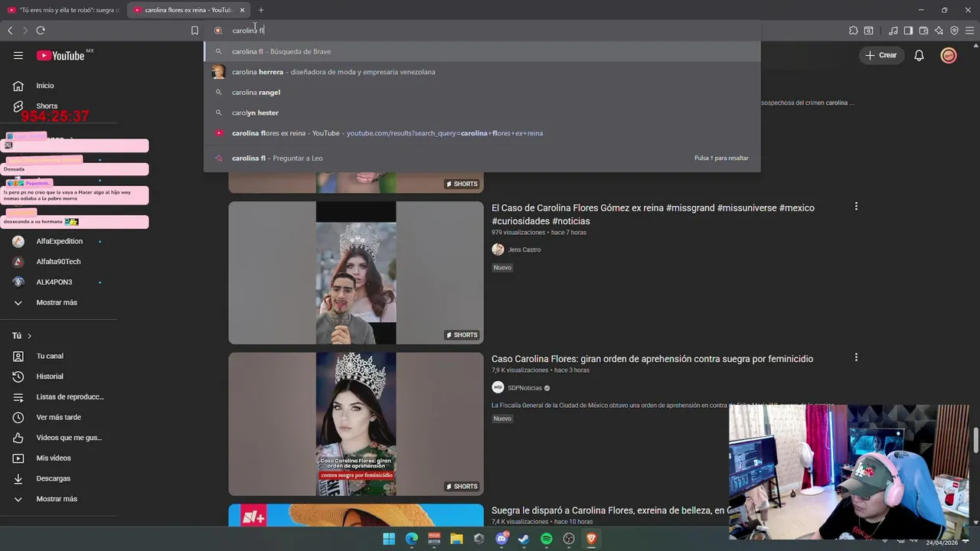The height and width of the screenshot is (551, 980).
Task: Open a new browser tab
Action: point(261,10)
